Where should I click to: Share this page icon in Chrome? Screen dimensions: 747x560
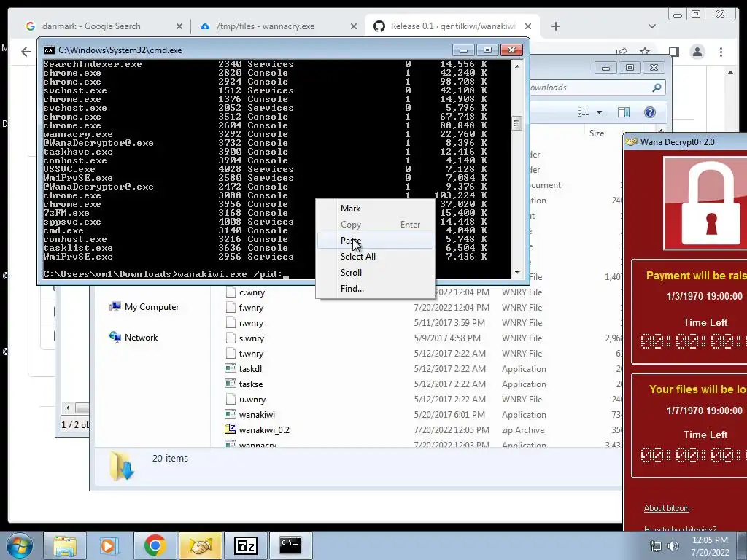(x=622, y=52)
